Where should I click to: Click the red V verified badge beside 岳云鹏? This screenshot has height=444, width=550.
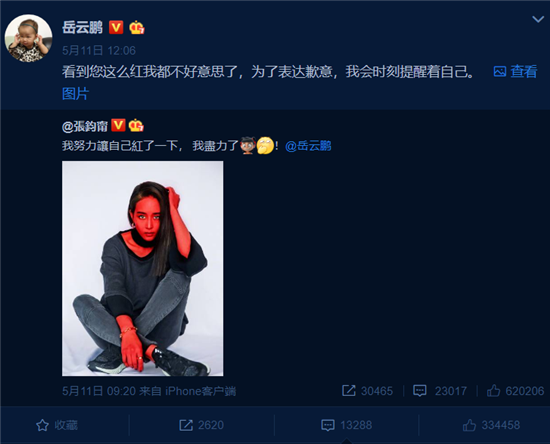116,27
